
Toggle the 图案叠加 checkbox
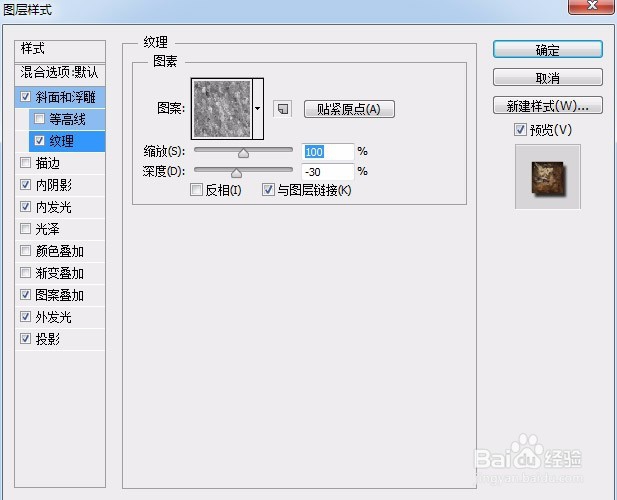point(26,295)
